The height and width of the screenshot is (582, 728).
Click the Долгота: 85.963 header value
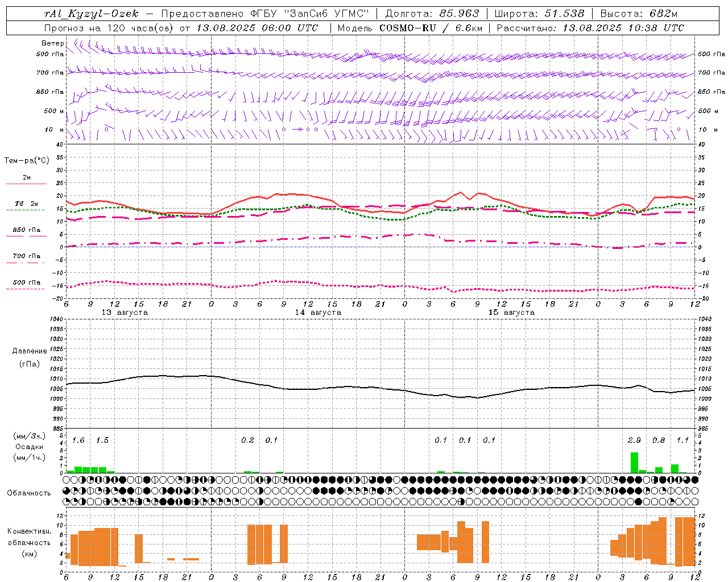[x=432, y=14]
